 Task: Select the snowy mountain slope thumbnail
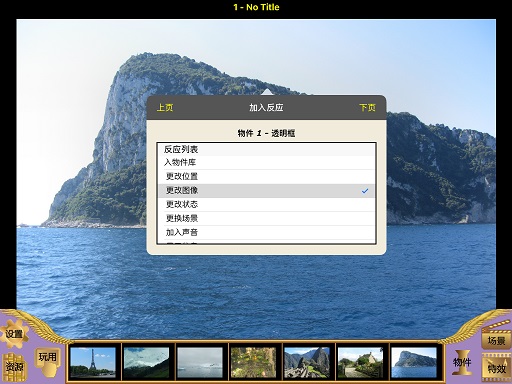pyautogui.click(x=146, y=362)
